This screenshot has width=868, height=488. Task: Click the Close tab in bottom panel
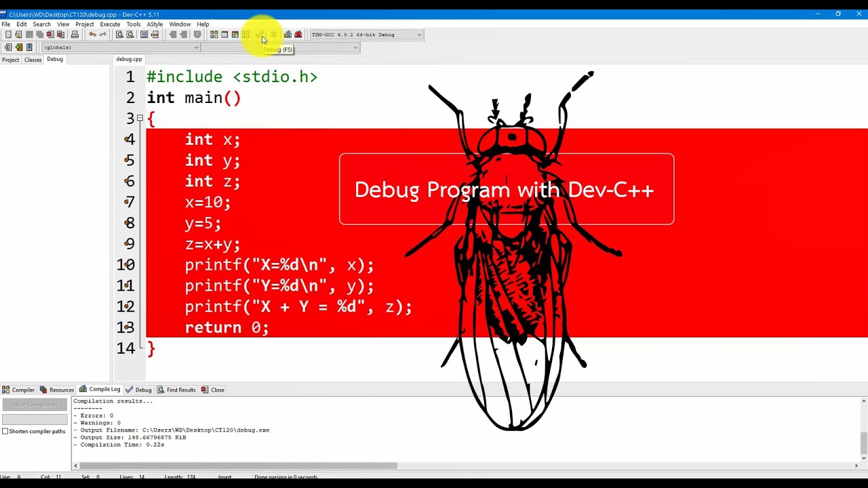[x=213, y=390]
